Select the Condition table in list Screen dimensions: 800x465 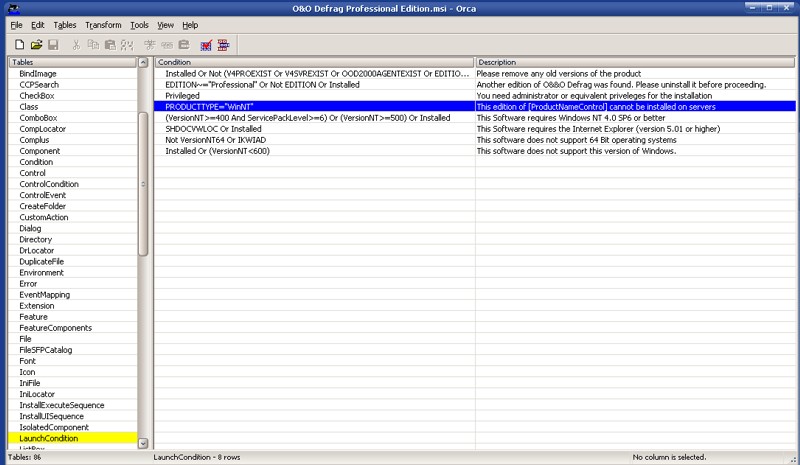[36, 162]
